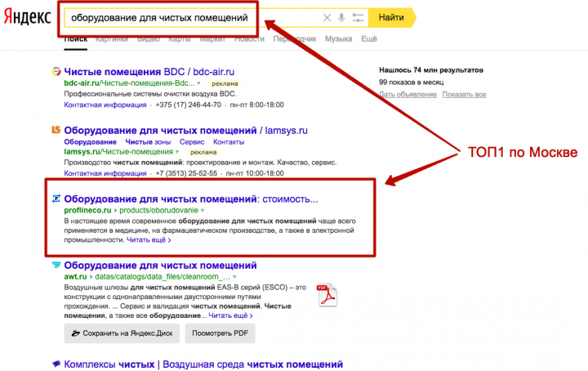The width and height of the screenshot is (588, 371).
Task: Click proflineco.ru favicon icon
Action: pos(56,199)
